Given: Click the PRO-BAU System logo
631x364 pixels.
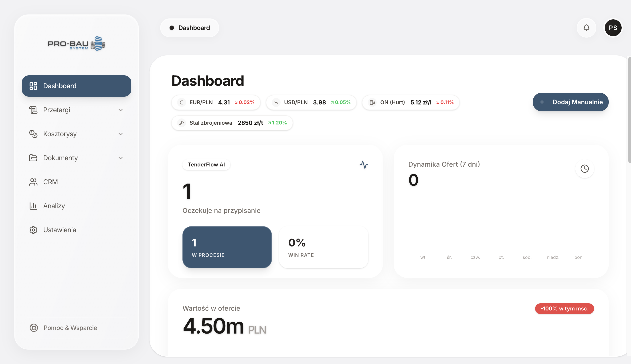Looking at the screenshot, I should [x=76, y=44].
